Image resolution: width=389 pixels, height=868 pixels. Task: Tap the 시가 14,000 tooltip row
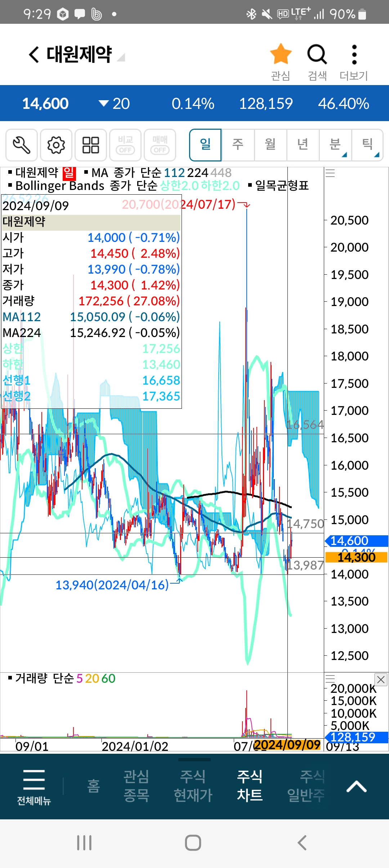91,238
